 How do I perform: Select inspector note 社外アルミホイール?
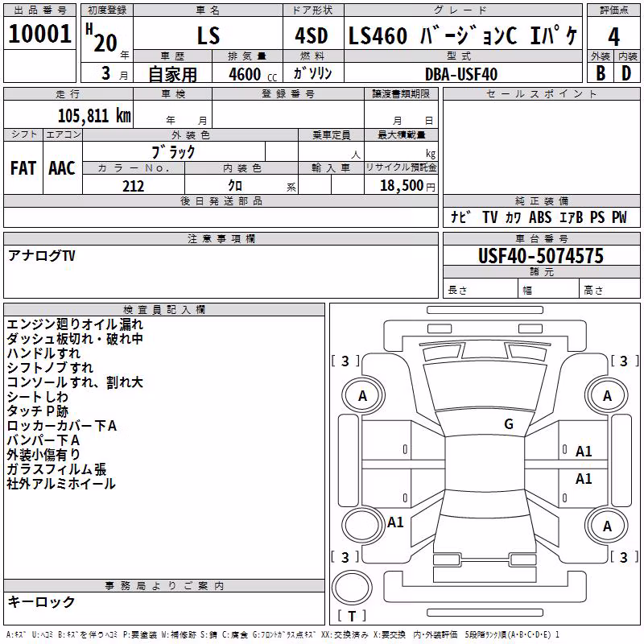61,484
